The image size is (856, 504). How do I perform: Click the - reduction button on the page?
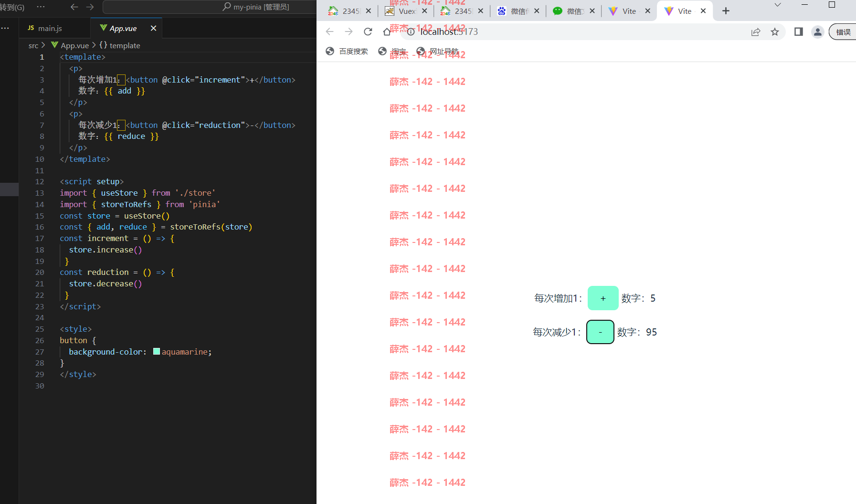point(600,332)
